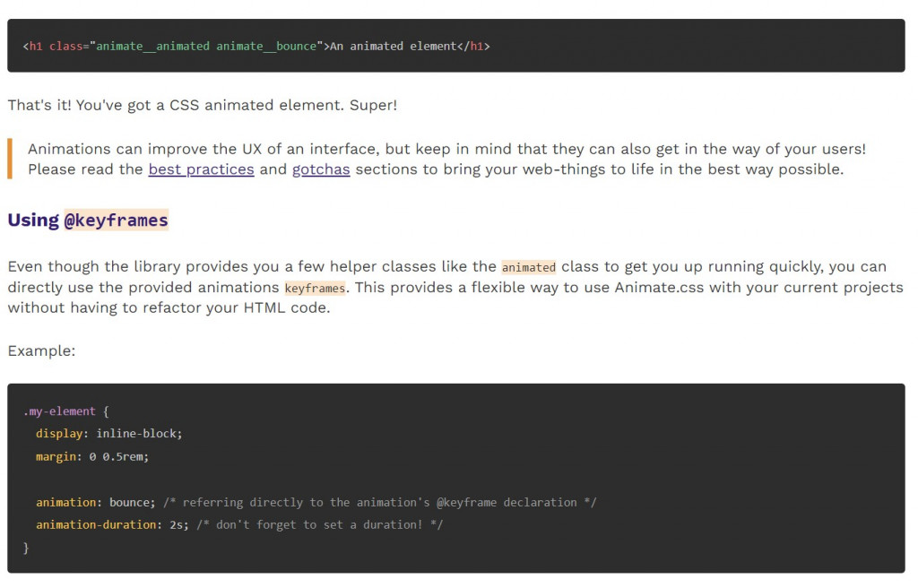Image resolution: width=918 pixels, height=588 pixels.
Task: Open the "best practices" link
Action: pos(201,169)
